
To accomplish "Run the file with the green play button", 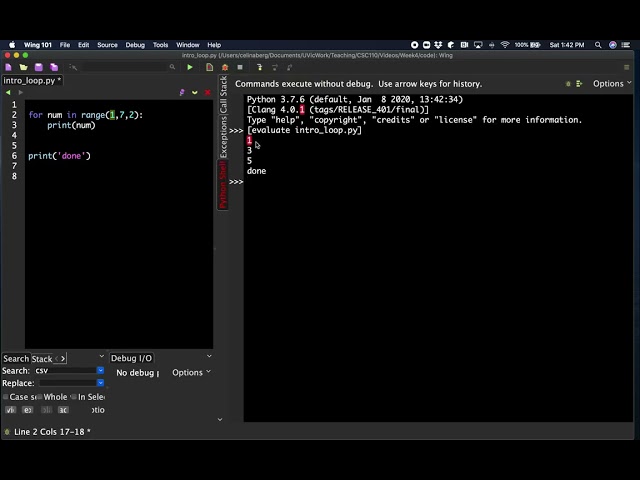I will coord(190,67).
